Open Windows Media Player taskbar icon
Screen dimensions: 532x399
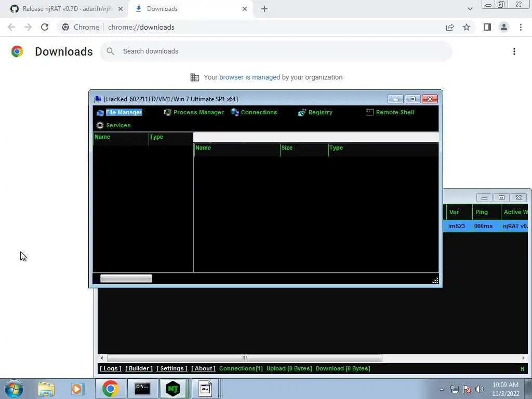pos(77,389)
